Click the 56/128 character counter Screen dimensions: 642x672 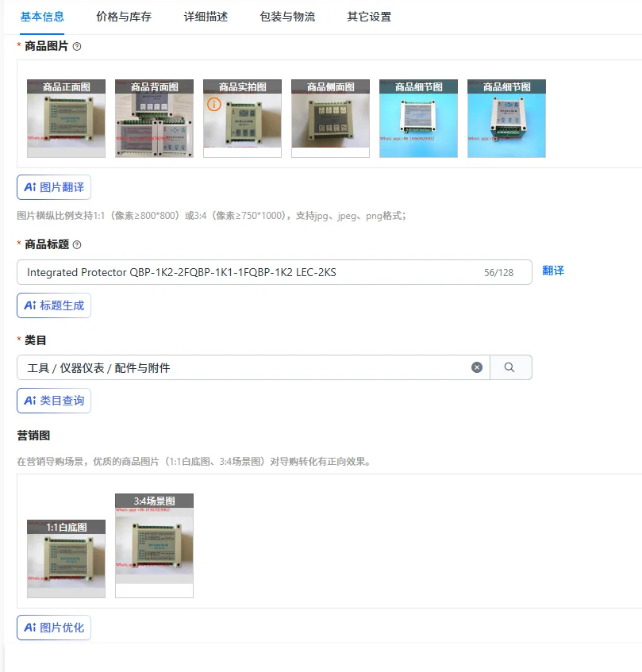(x=499, y=273)
